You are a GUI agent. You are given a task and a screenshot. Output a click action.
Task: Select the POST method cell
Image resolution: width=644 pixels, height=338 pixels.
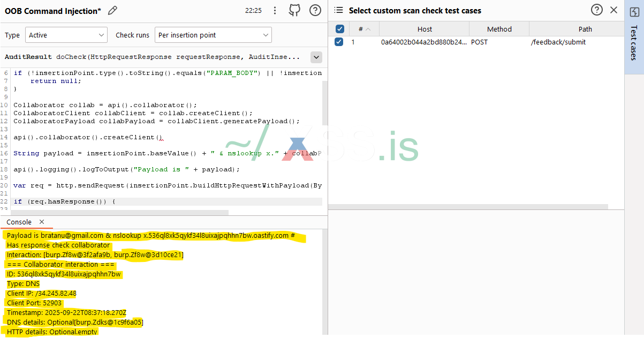479,42
